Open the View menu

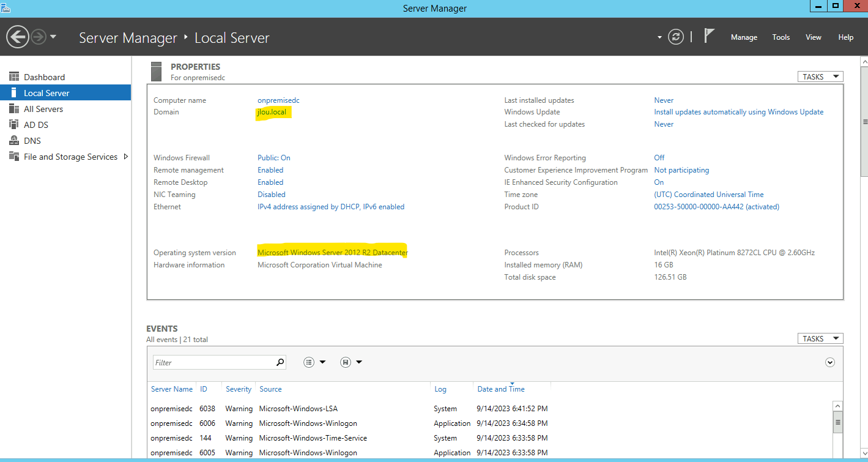click(x=814, y=37)
